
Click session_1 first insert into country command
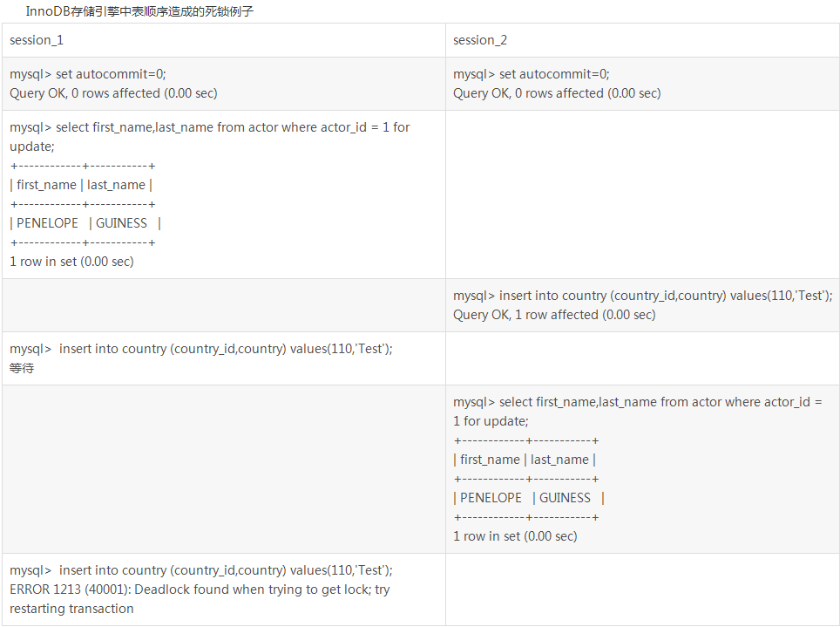point(201,349)
